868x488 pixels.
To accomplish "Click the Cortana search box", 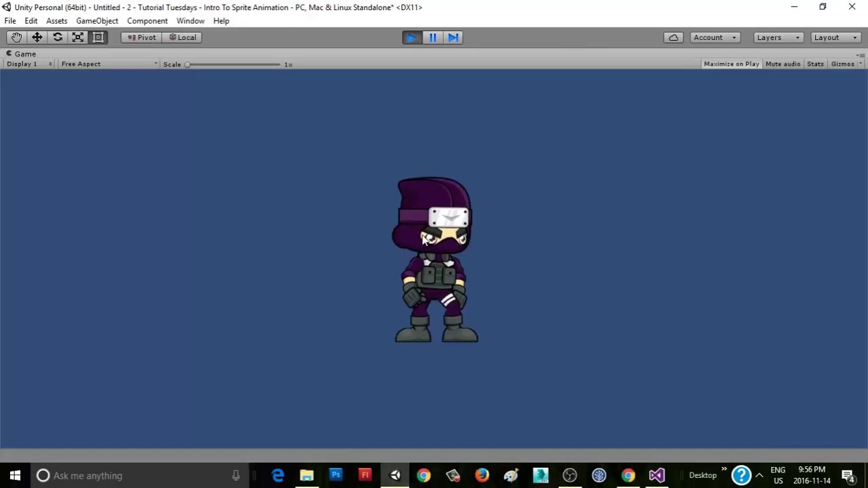I will 140,475.
